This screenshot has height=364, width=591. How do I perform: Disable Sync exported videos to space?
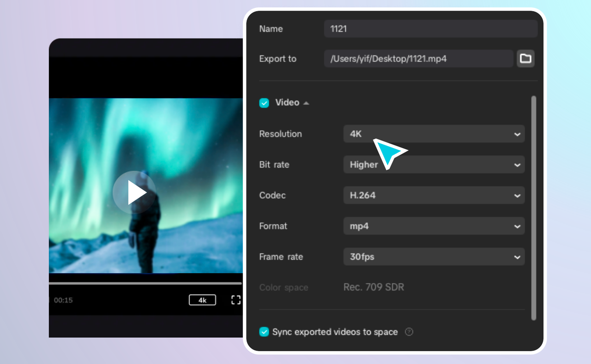[x=264, y=332]
